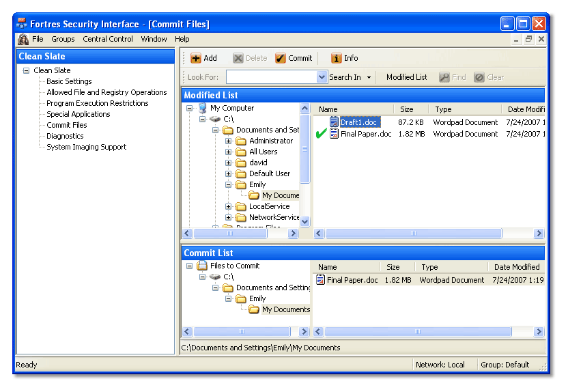Sort Modified List by Name column
Viewport: 568px width, 392px height.
(x=354, y=109)
